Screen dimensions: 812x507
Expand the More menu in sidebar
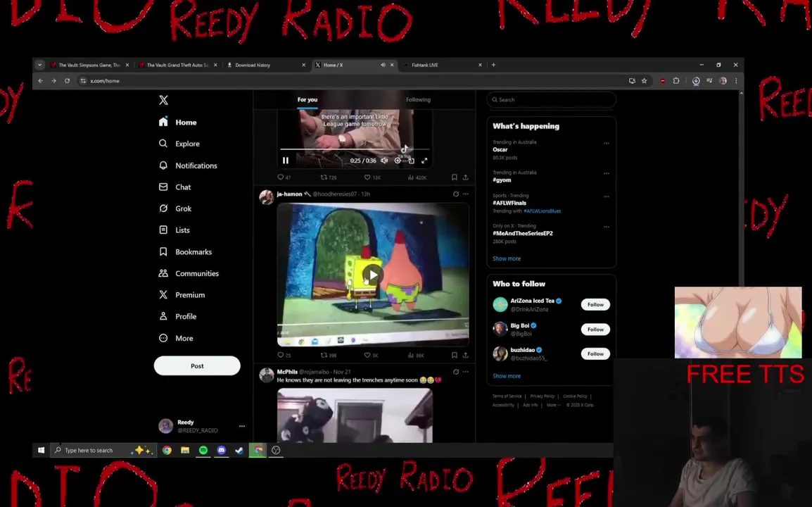(x=176, y=338)
